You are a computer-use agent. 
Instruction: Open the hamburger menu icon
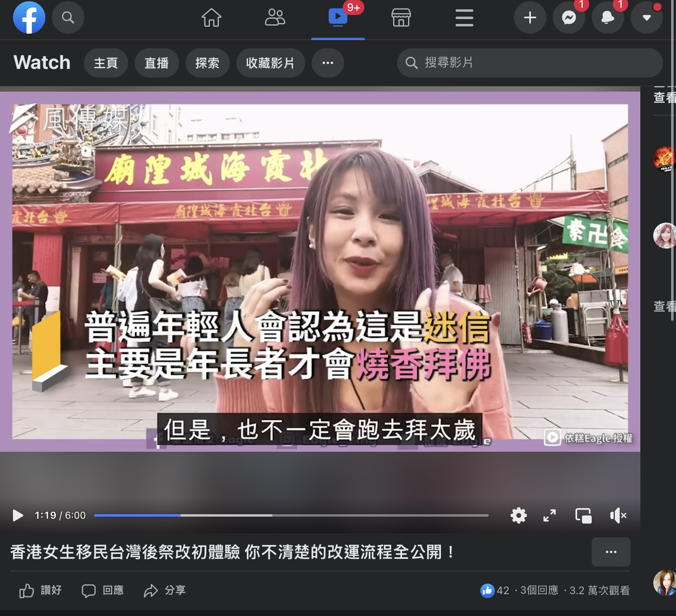pyautogui.click(x=464, y=18)
